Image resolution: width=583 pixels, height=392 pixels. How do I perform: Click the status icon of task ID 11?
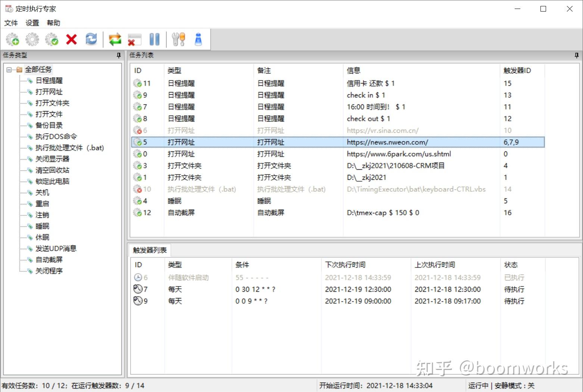[x=137, y=83]
